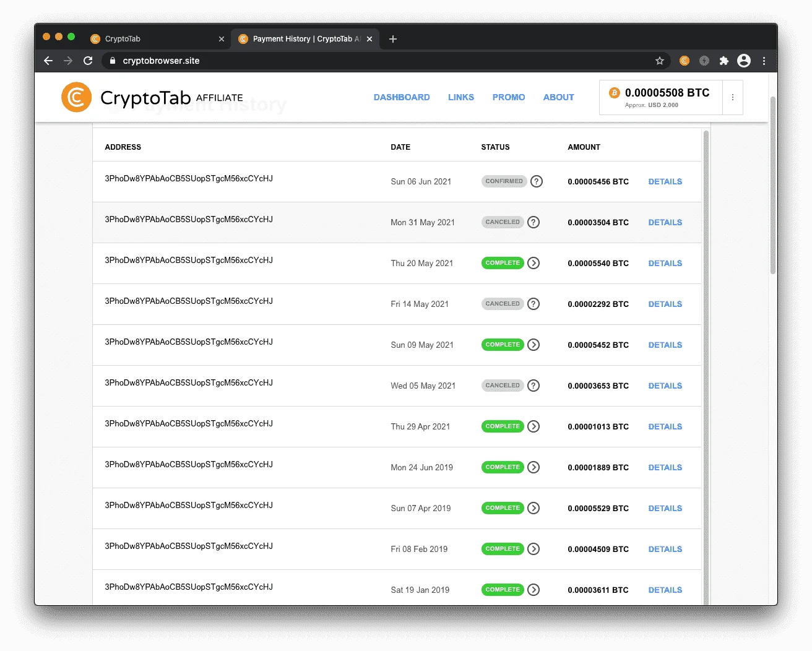This screenshot has height=651, width=812.
Task: Open the ABOUT menu item
Action: pos(559,97)
